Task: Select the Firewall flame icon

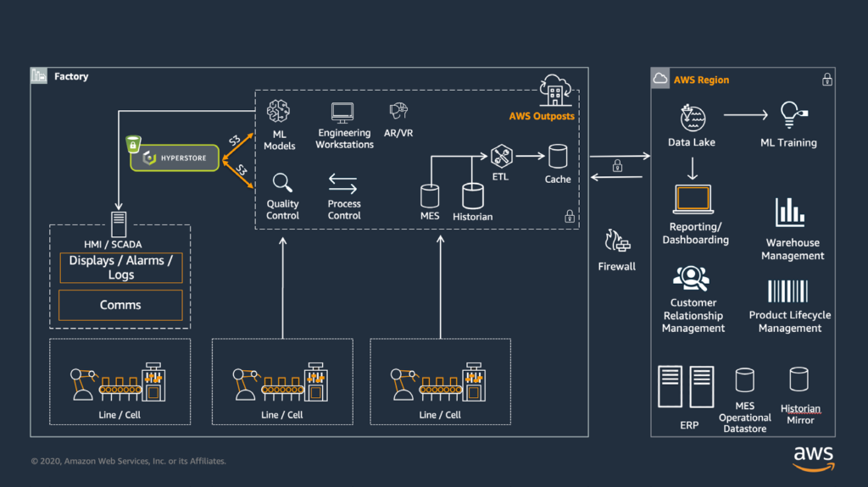Action: 617,241
